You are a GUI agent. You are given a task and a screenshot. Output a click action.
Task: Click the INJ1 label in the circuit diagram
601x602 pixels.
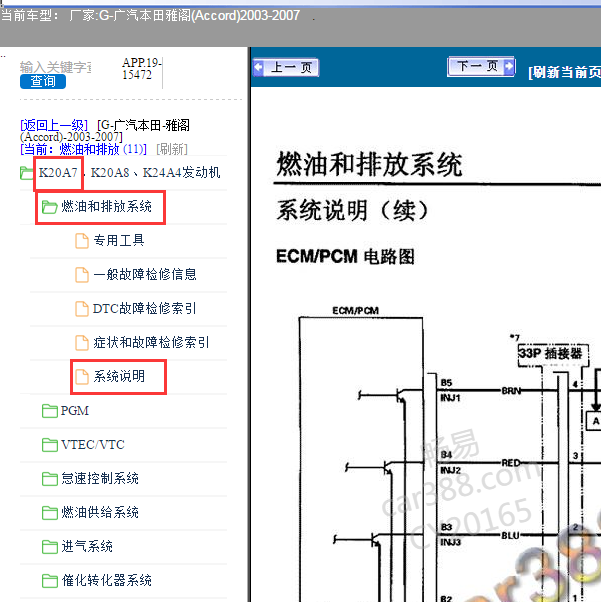coord(450,398)
